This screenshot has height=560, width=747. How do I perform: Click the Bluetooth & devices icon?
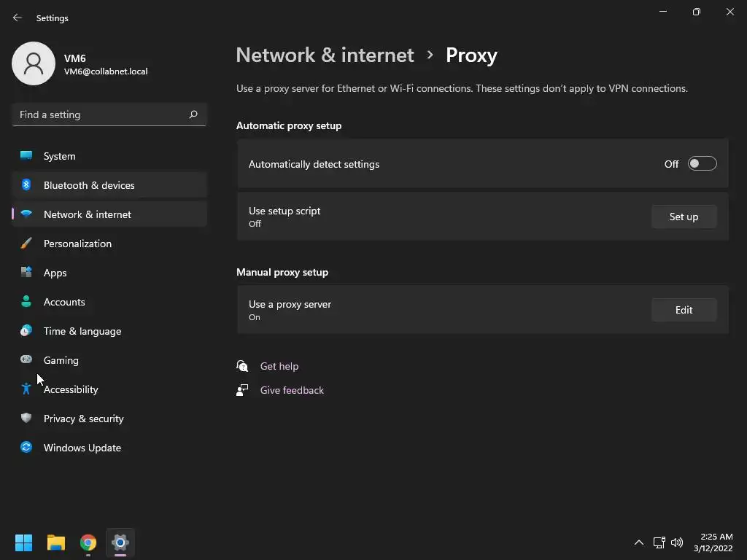tap(26, 185)
